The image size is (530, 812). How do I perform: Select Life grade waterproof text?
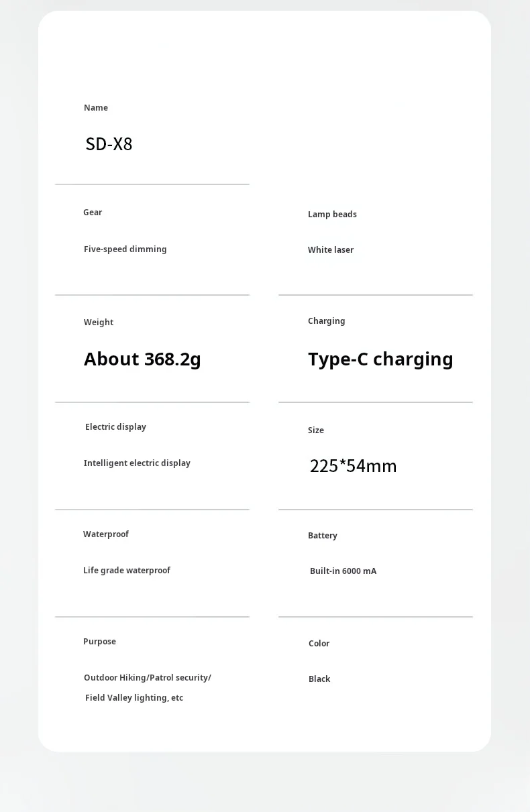(x=127, y=571)
